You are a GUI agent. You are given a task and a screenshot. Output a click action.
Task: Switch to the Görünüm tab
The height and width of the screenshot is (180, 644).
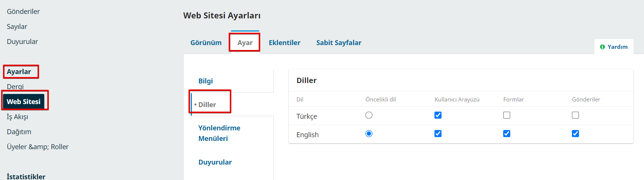206,43
